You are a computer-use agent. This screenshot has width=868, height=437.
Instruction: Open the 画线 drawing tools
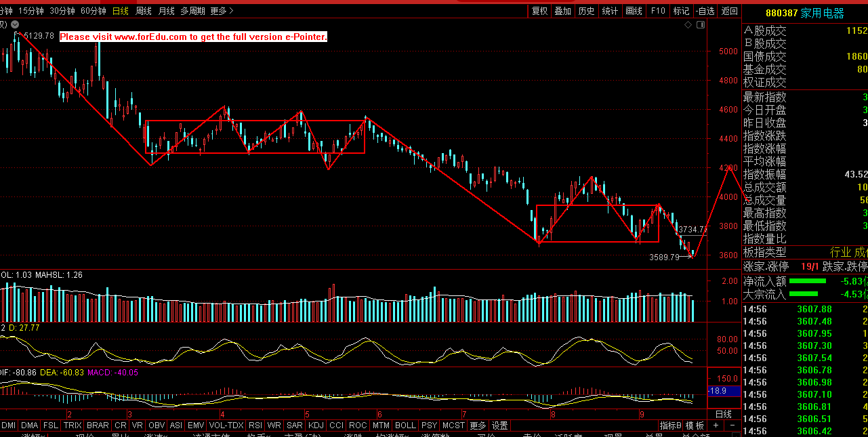(x=634, y=11)
